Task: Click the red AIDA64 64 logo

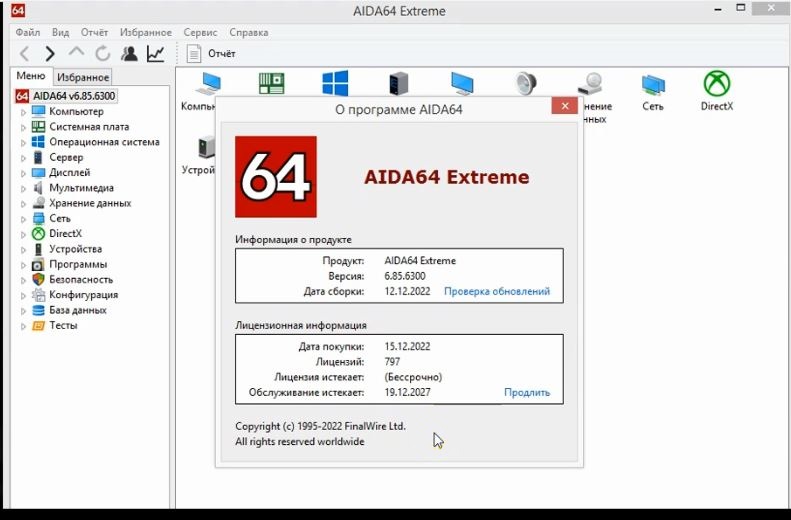Action: point(276,177)
